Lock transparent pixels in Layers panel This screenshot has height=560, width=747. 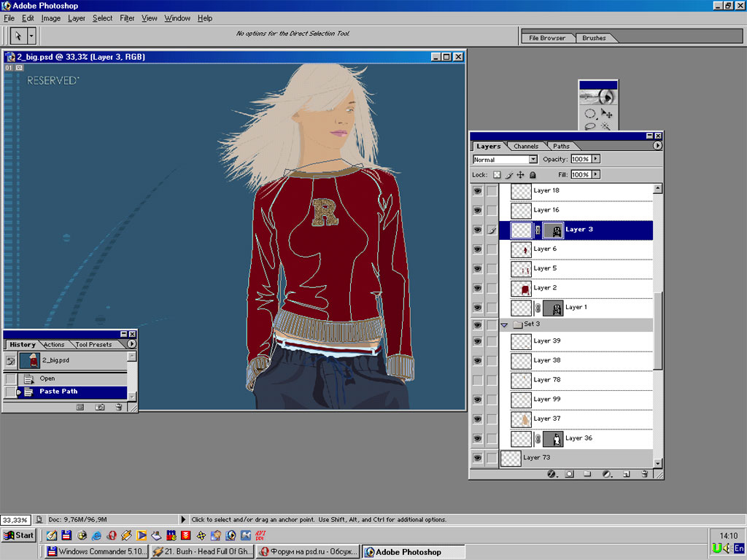tap(497, 175)
